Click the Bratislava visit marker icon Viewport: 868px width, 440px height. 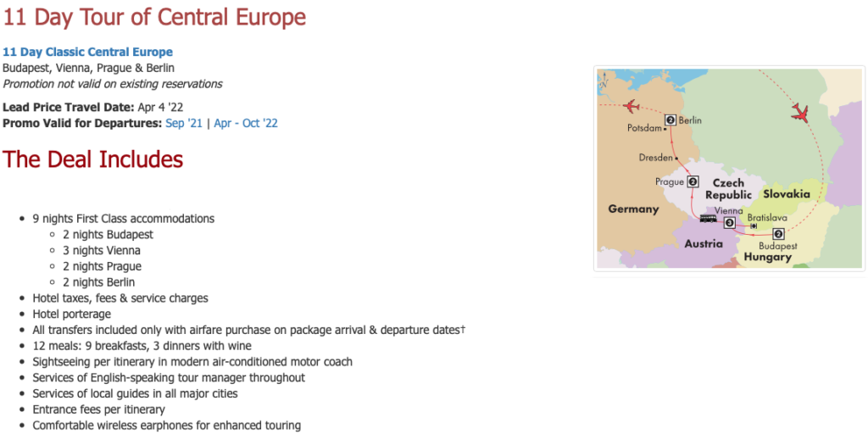[754, 226]
